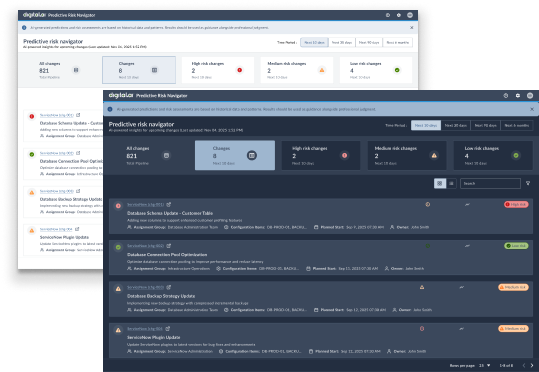Select the highlighted Changes card in dark window

pos(235,155)
